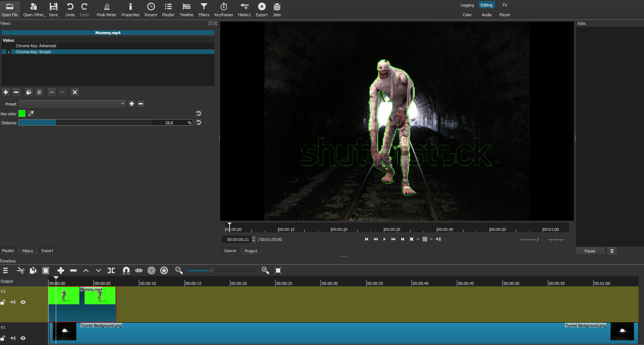Click the Split at playhead timeline icon

111,270
